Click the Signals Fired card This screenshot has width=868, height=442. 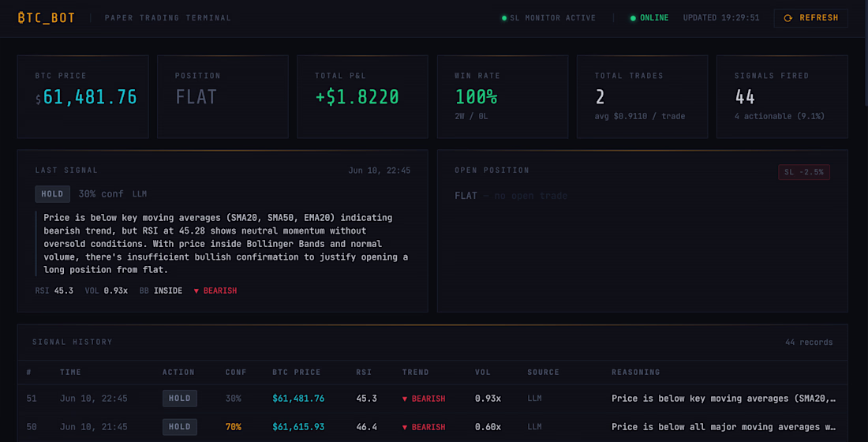(x=782, y=97)
